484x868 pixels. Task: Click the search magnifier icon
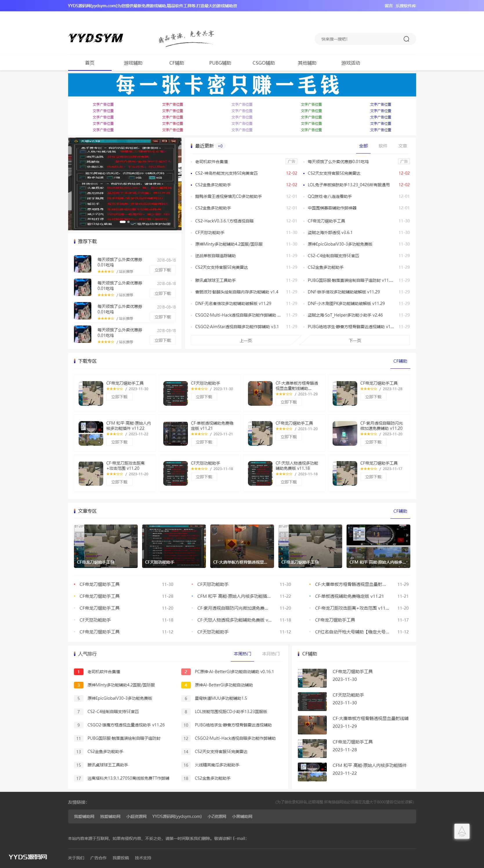(x=406, y=39)
